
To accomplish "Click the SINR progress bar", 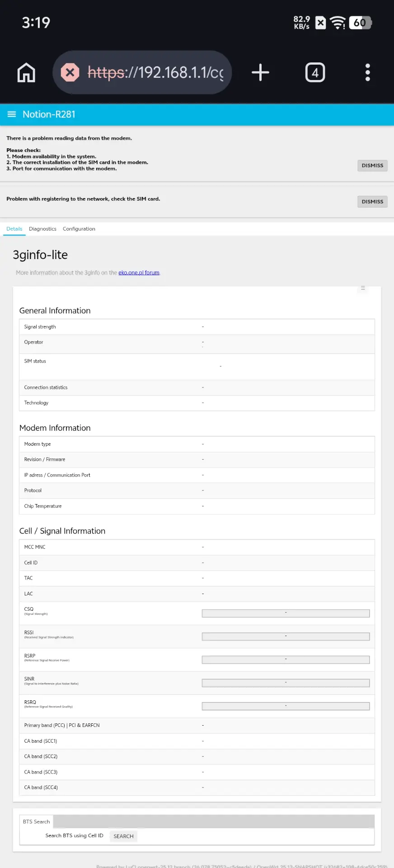I will pyautogui.click(x=286, y=683).
